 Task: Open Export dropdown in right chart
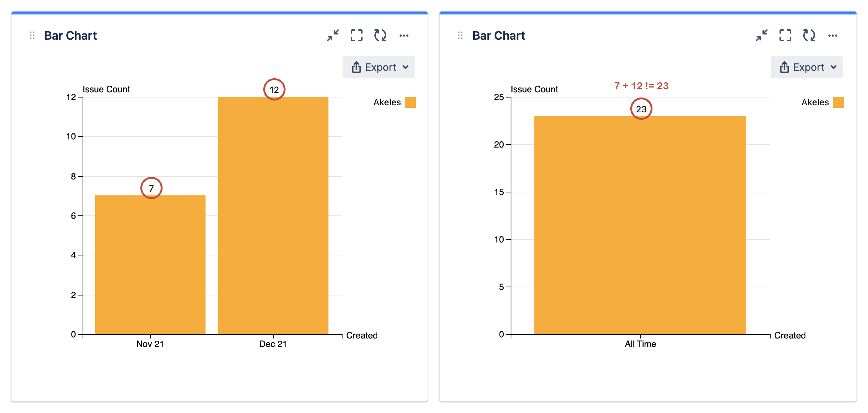pos(807,67)
